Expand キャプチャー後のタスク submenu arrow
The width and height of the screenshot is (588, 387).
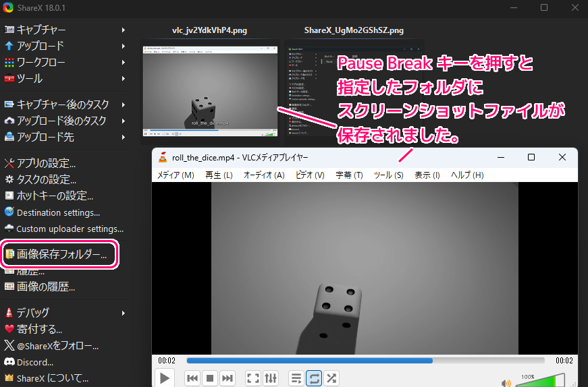124,105
